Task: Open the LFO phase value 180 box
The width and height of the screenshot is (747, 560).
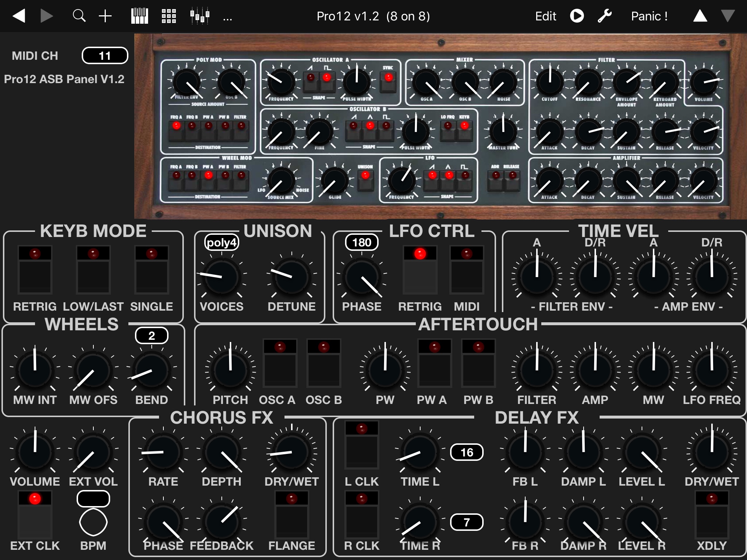Action: coord(362,242)
